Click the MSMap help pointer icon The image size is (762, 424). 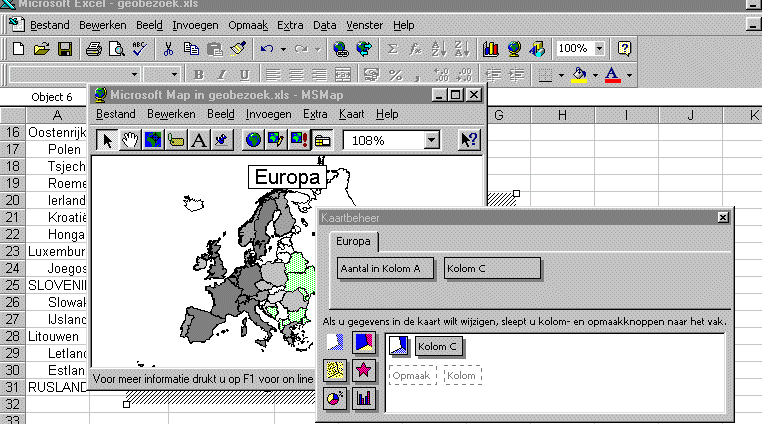click(x=469, y=140)
